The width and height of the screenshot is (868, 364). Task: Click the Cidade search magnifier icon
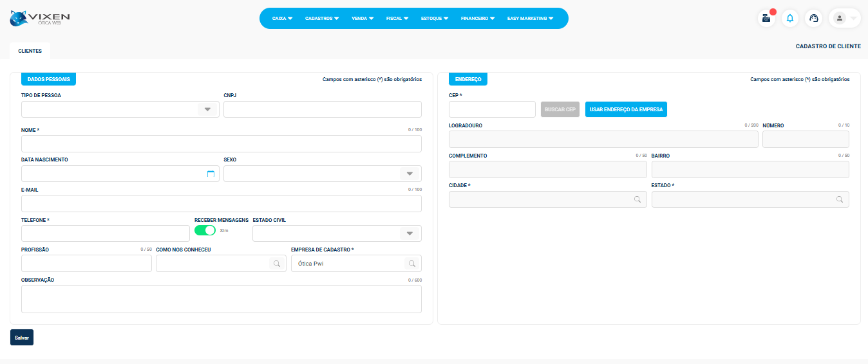637,199
